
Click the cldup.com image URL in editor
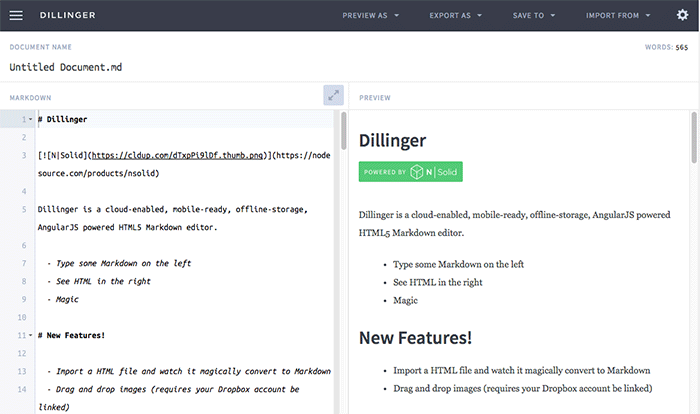point(177,155)
